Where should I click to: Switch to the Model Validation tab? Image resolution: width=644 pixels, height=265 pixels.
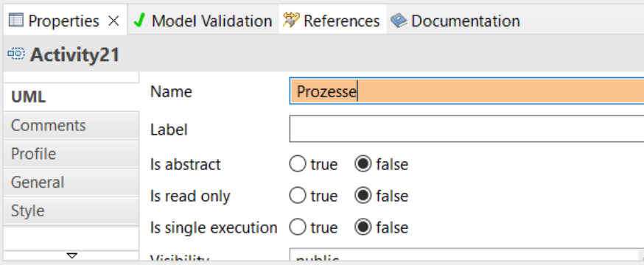tap(203, 21)
